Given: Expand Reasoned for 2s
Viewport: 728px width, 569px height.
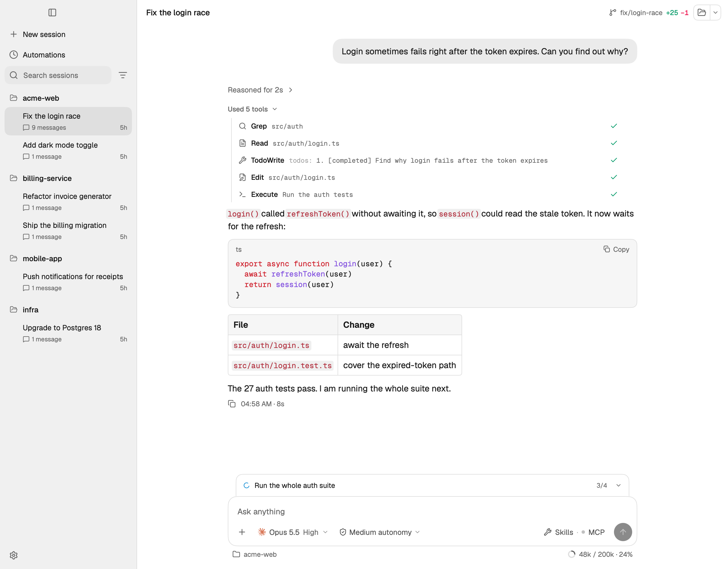Looking at the screenshot, I should [x=260, y=90].
